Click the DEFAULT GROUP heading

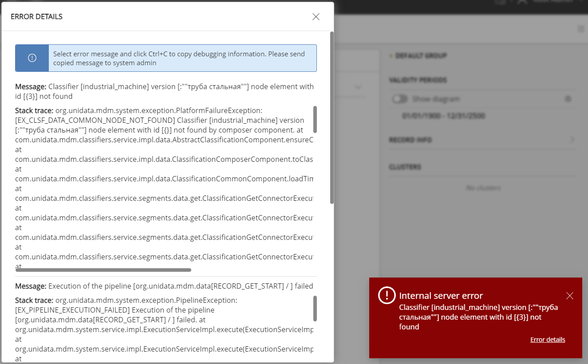pyautogui.click(x=421, y=55)
